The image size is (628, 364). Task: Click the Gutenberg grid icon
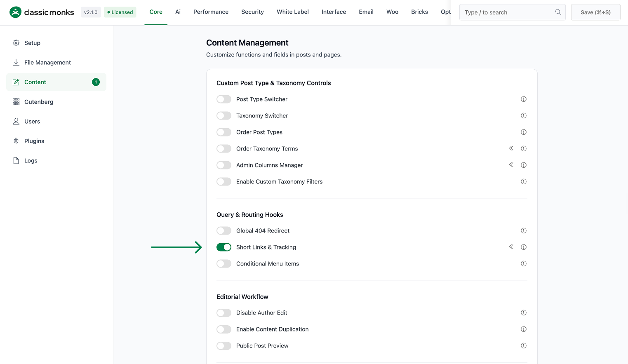pos(16,102)
